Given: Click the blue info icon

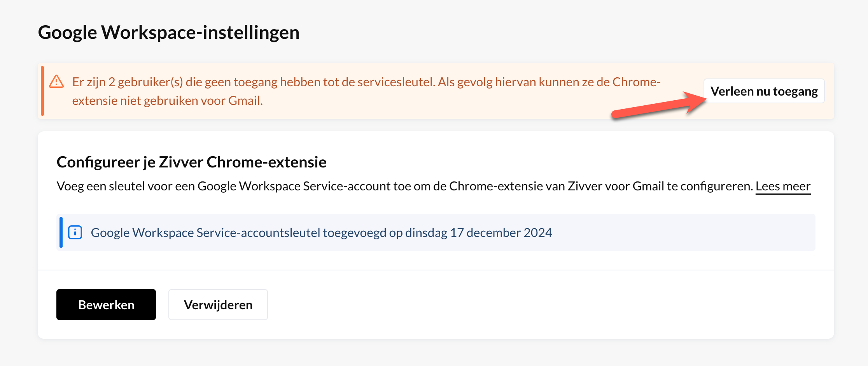Looking at the screenshot, I should tap(75, 232).
